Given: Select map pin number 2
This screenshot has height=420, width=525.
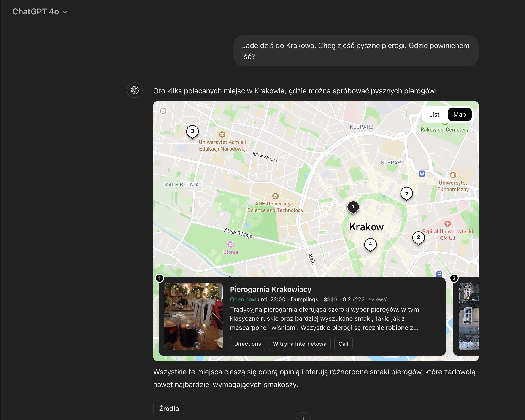Looking at the screenshot, I should (x=418, y=238).
